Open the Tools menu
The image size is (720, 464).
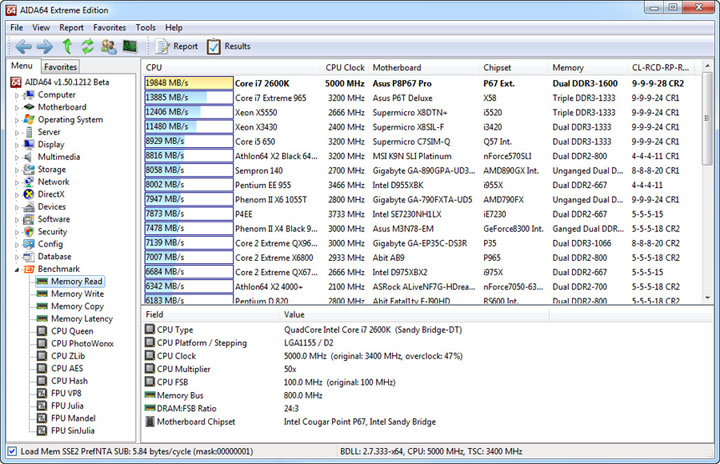146,28
